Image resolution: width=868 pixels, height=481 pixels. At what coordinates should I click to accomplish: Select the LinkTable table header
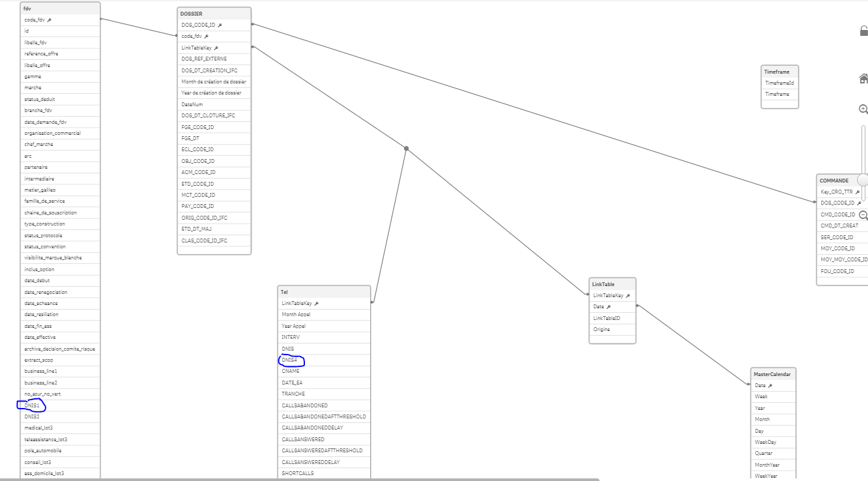point(613,284)
